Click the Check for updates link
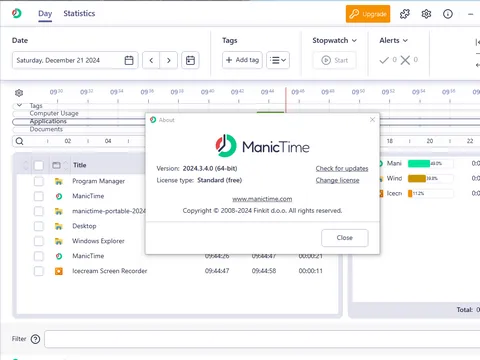The width and height of the screenshot is (480, 360). pyautogui.click(x=342, y=169)
